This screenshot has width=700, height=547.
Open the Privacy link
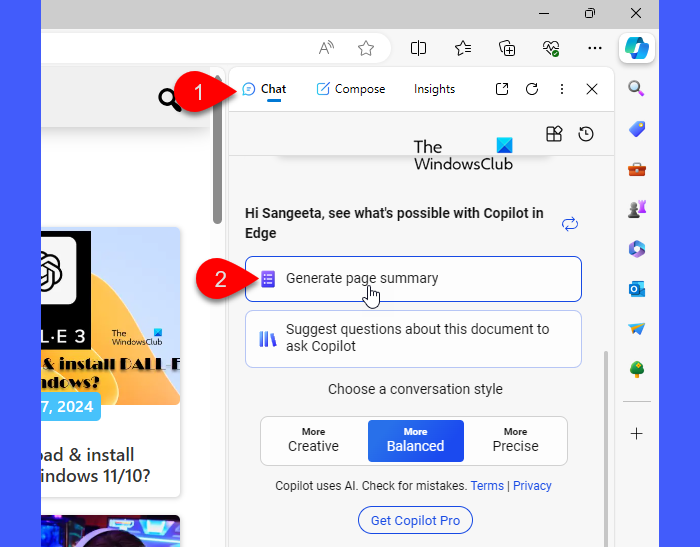point(532,485)
